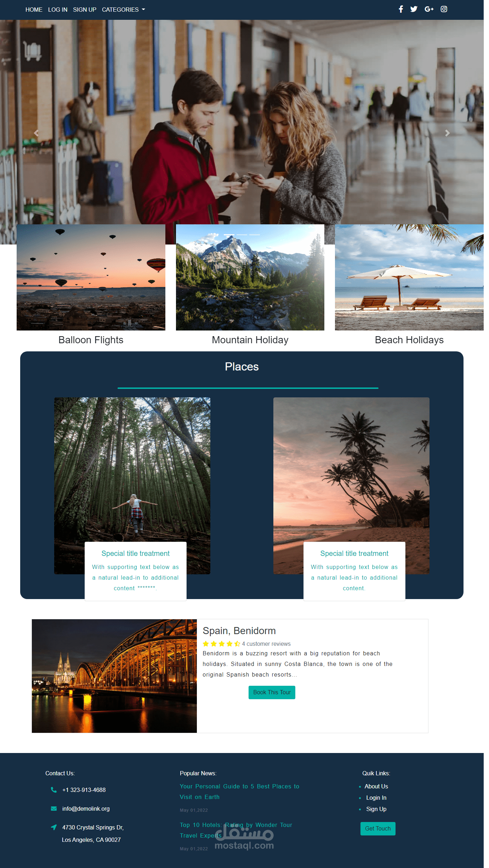Open the Google Plus social icon
The image size is (489, 868).
point(429,9)
